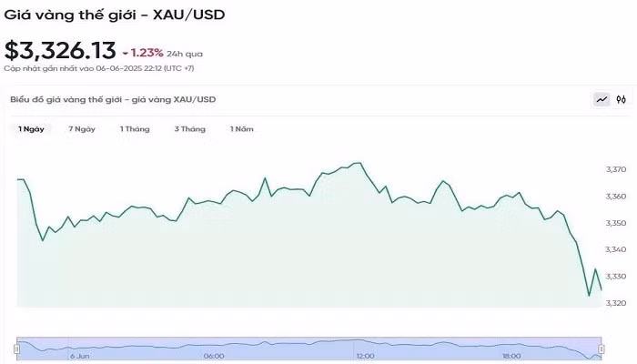Click the 6 Jun date marker
Screen dimensions: 637x364
pos(80,356)
